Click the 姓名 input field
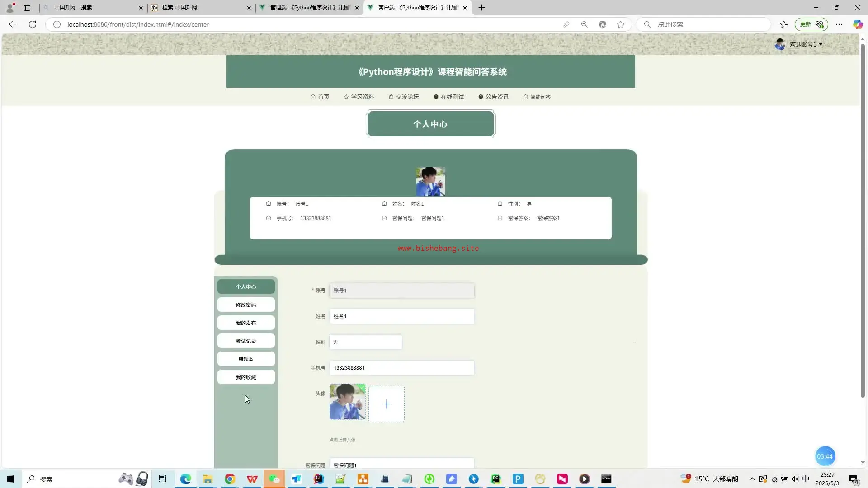Screen dimensions: 868x488 pyautogui.click(x=401, y=316)
